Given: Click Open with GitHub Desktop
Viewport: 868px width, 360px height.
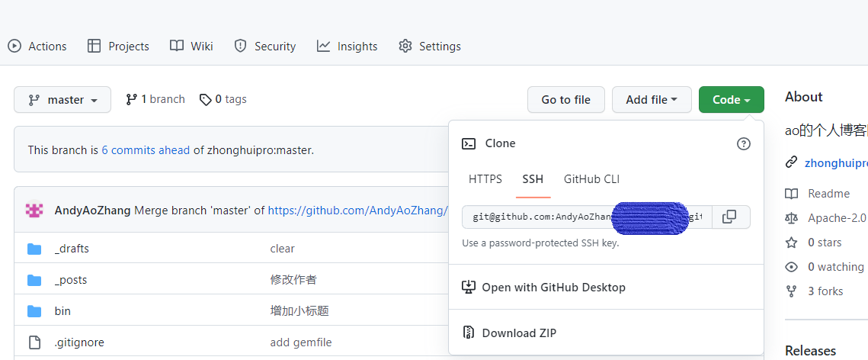Looking at the screenshot, I should click(553, 288).
